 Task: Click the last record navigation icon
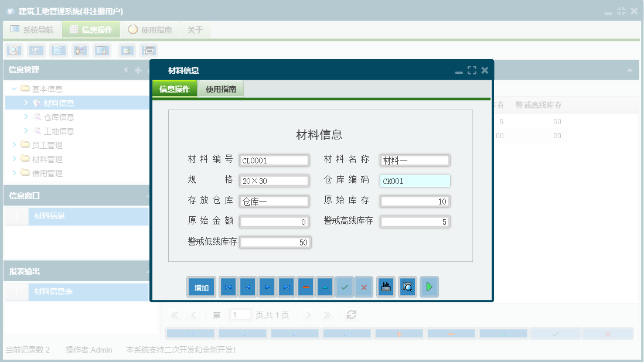click(286, 286)
